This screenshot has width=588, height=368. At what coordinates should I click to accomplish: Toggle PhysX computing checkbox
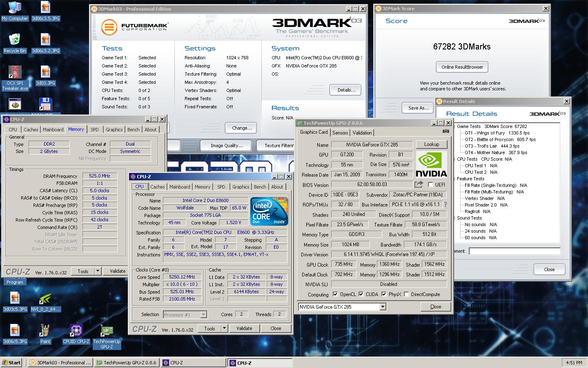pyautogui.click(x=384, y=294)
